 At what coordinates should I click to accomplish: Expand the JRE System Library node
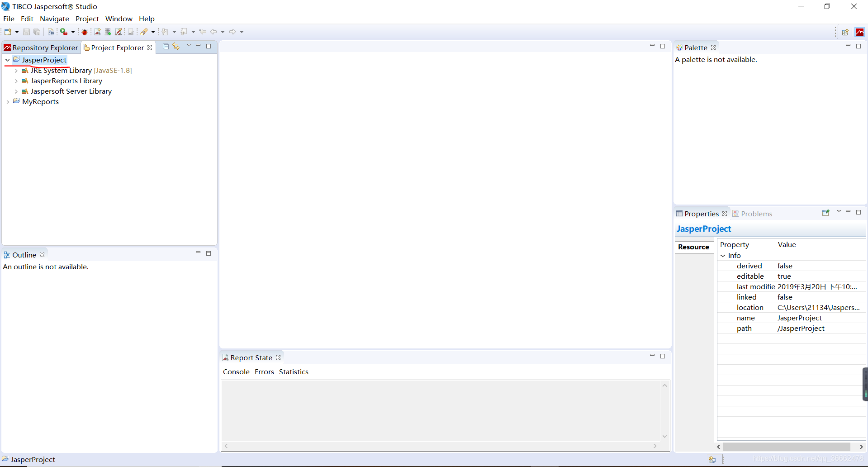tap(16, 71)
